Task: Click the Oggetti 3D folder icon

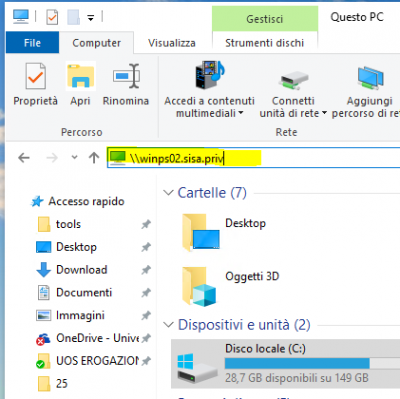Action: (199, 286)
